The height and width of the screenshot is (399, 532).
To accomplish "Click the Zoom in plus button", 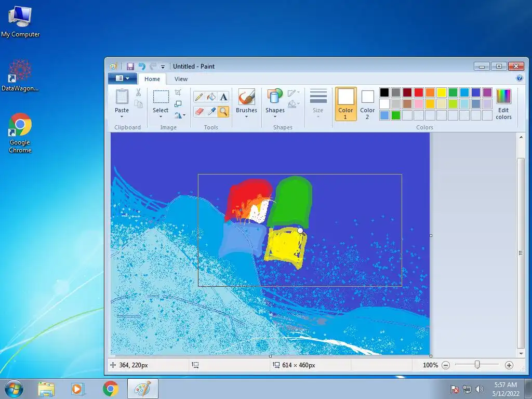I will pos(509,365).
